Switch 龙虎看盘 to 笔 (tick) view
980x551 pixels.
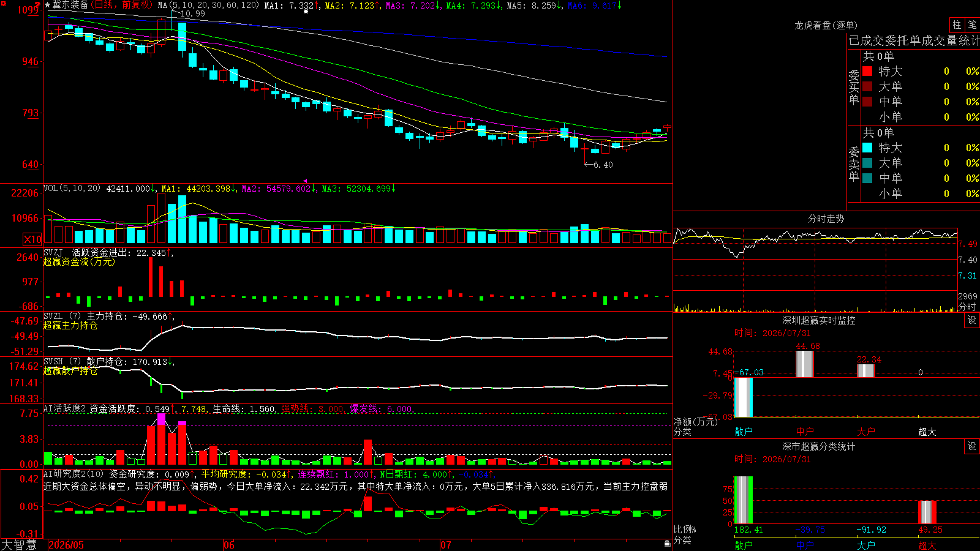(972, 24)
